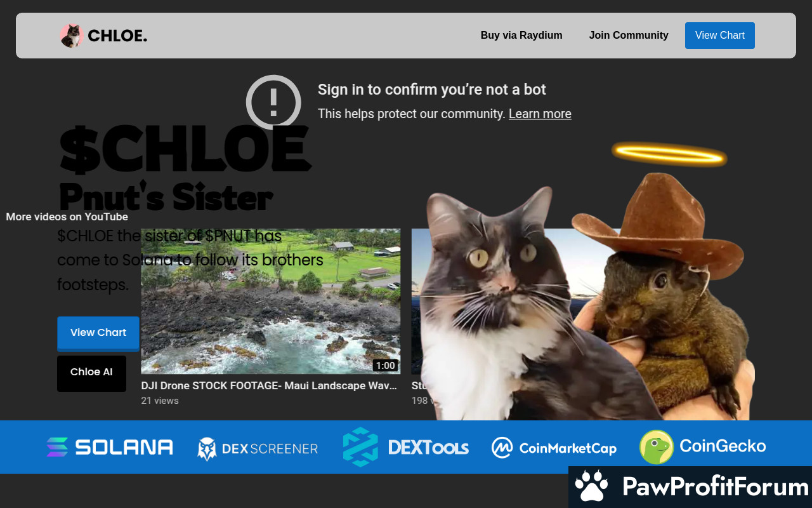Click the CHLOE. brand name in header
812x508 pixels.
pyautogui.click(x=117, y=36)
